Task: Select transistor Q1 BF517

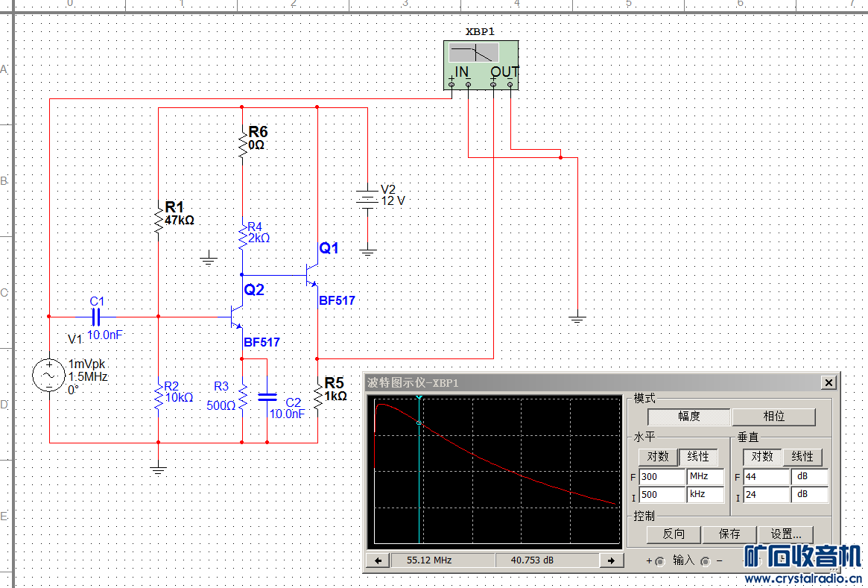Action: pyautogui.click(x=313, y=274)
